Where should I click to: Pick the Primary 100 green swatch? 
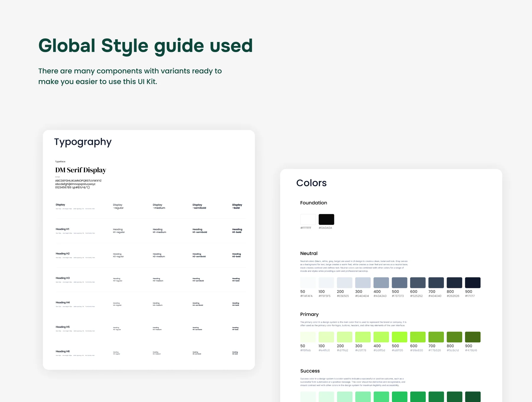(x=326, y=337)
